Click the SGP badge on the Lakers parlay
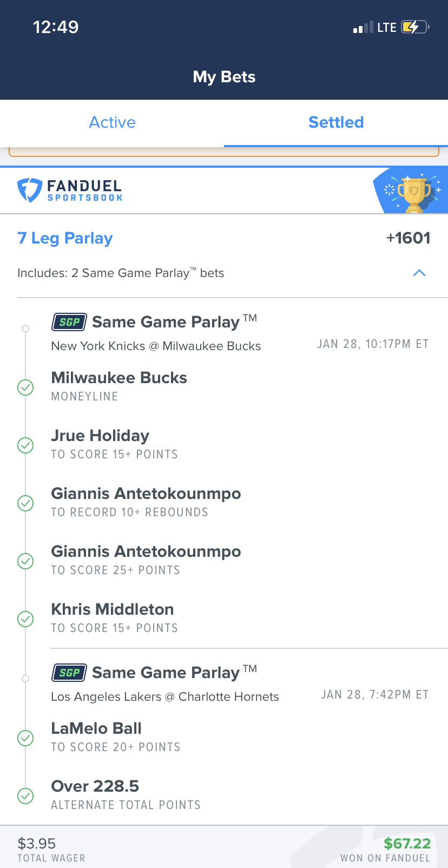Viewport: 448px width, 868px height. pyautogui.click(x=69, y=673)
